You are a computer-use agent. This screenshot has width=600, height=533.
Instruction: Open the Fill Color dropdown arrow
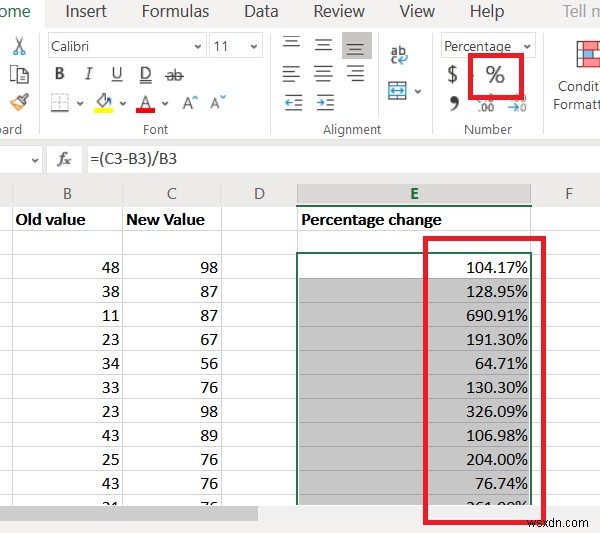pyautogui.click(x=123, y=103)
